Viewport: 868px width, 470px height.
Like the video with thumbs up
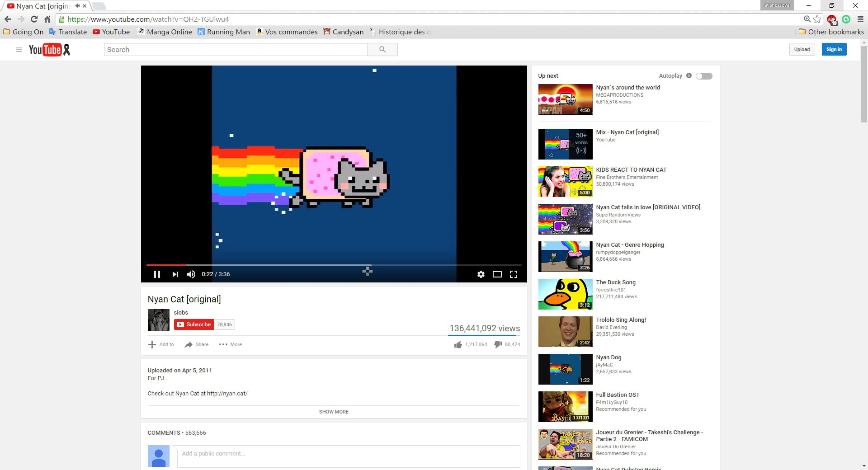point(458,344)
